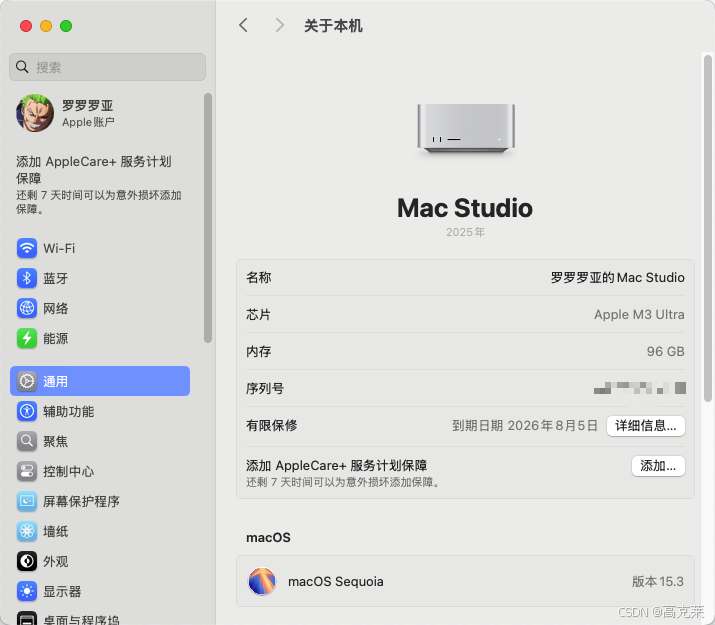
Task: Click the 通用 gear icon
Action: click(x=27, y=381)
